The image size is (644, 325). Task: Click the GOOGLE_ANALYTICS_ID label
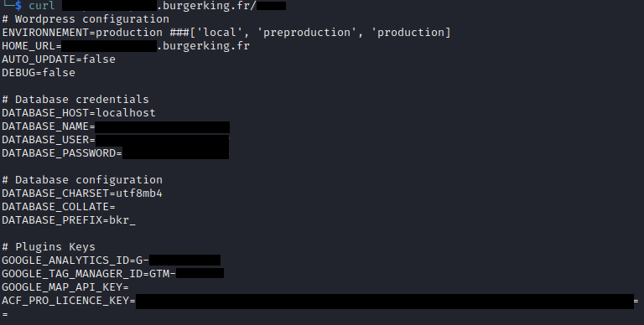[x=65, y=261]
